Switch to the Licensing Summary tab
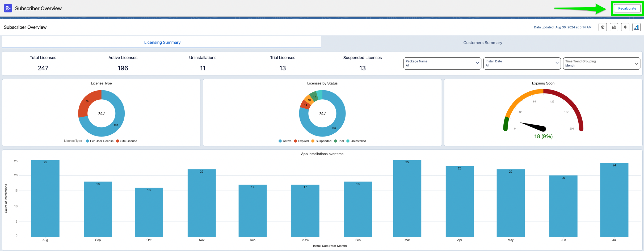 click(162, 42)
